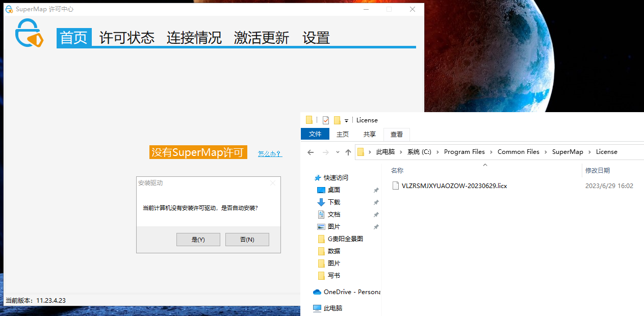Click the 文档 document icon
Viewport: 644px width, 316px height.
coord(321,214)
